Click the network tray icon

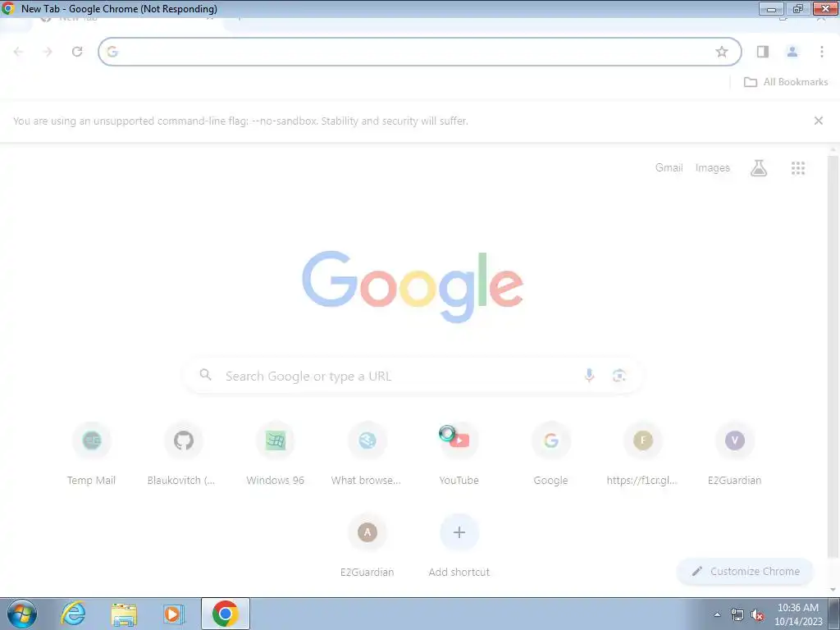click(x=737, y=614)
